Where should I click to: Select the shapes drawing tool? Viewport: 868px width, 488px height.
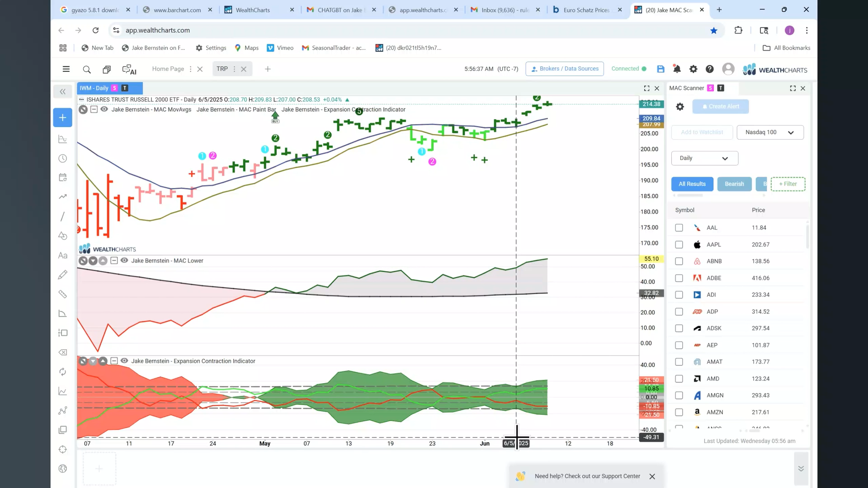pyautogui.click(x=63, y=236)
